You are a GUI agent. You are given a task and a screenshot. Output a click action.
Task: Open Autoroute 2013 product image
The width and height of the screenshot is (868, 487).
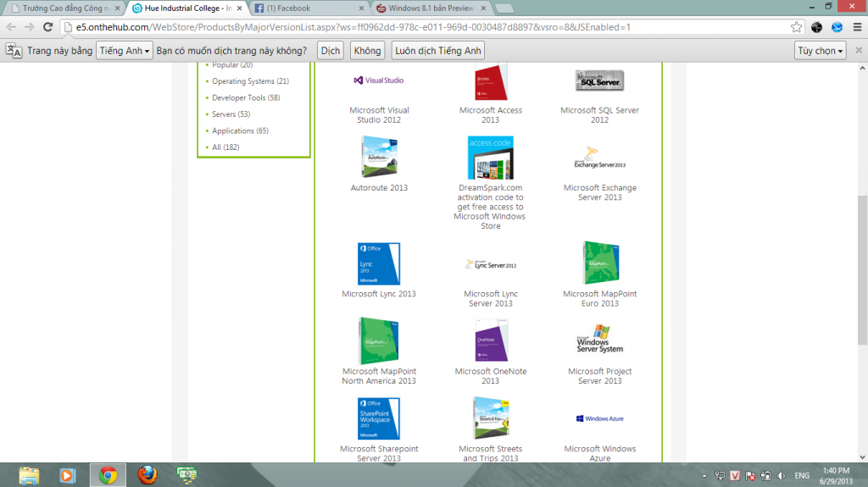click(x=379, y=158)
